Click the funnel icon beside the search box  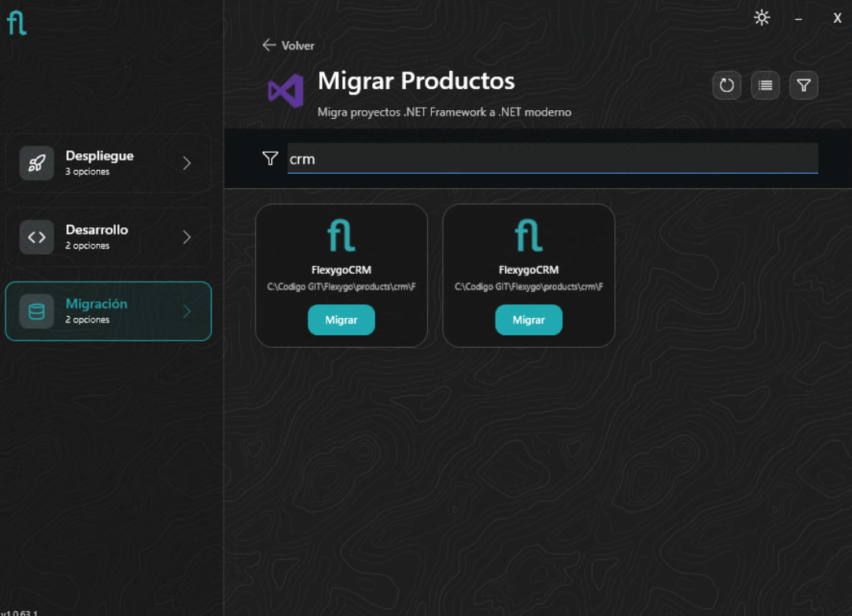tap(270, 159)
